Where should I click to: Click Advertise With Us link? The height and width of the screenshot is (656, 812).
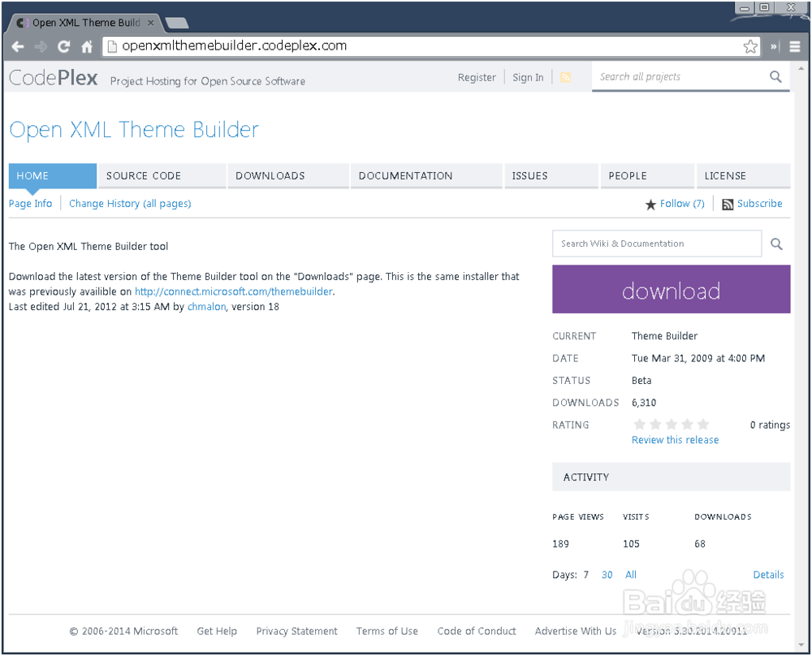[x=576, y=631]
